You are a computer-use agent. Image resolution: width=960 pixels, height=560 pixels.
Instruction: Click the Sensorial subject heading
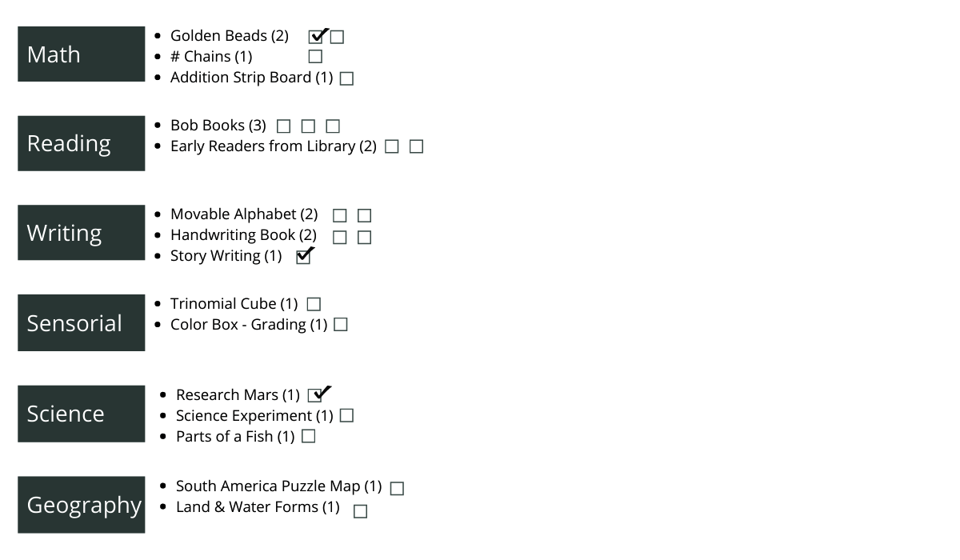coord(81,323)
